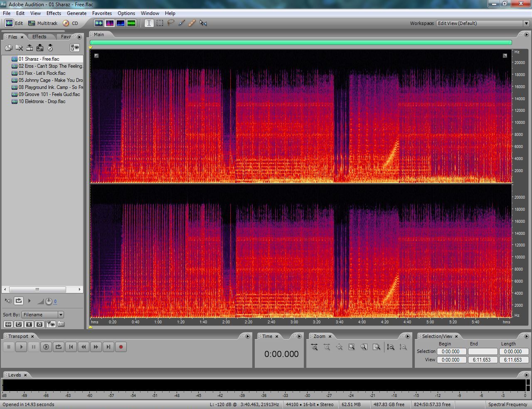Click the Stop transport button
The height and width of the screenshot is (409, 532).
(x=9, y=347)
